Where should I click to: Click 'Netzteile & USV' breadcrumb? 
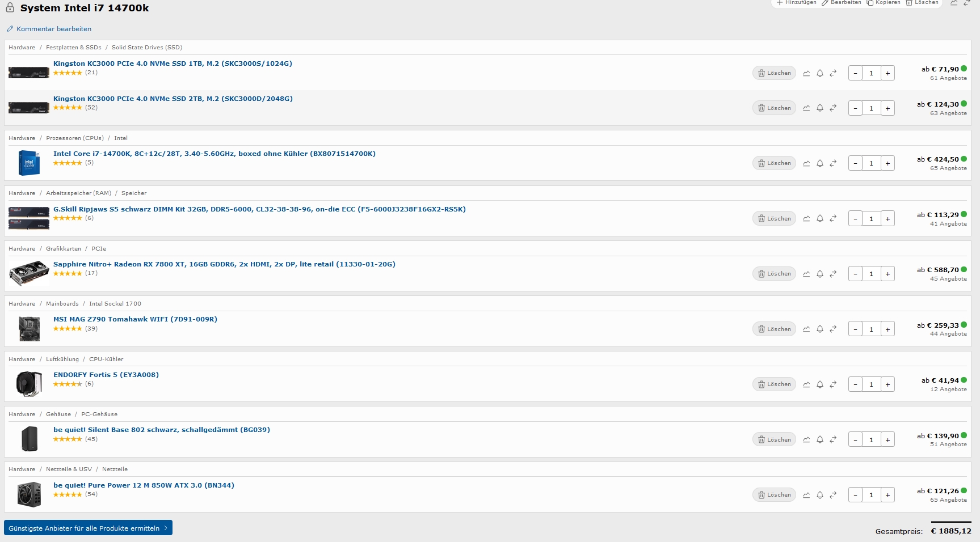(69, 469)
